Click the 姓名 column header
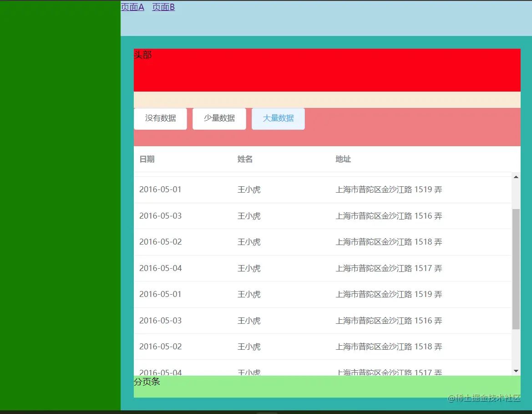This screenshot has width=532, height=414. (x=245, y=159)
